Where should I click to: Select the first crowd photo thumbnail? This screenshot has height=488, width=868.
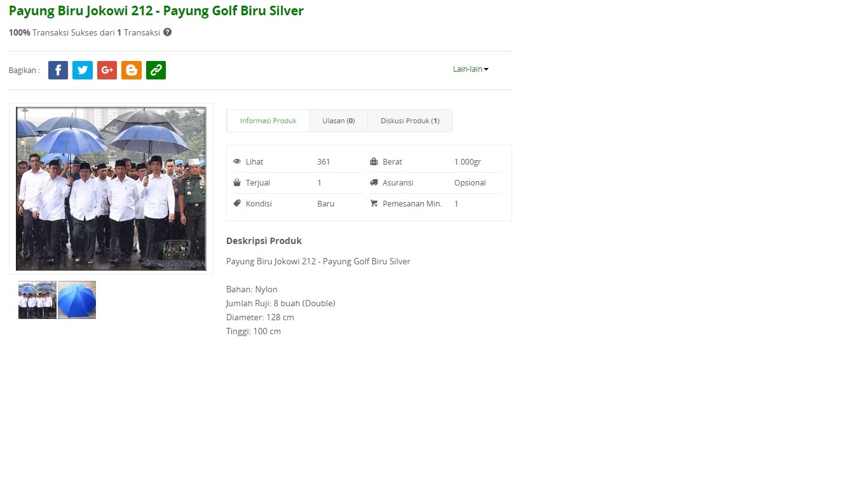click(x=37, y=300)
